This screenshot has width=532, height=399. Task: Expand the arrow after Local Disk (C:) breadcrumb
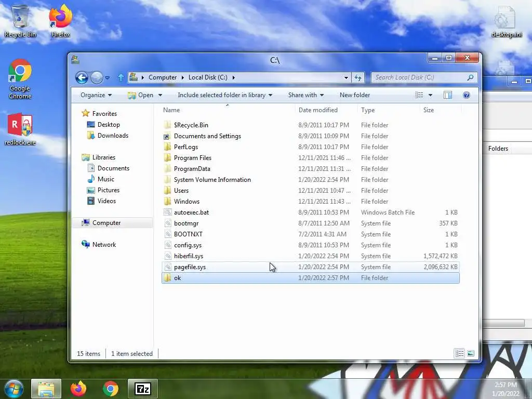click(x=233, y=77)
